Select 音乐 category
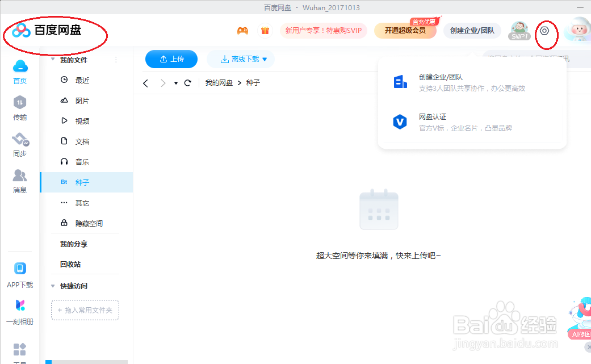The height and width of the screenshot is (364, 591). 86,162
